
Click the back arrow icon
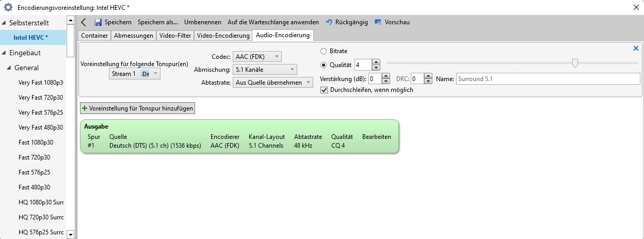[x=84, y=22]
